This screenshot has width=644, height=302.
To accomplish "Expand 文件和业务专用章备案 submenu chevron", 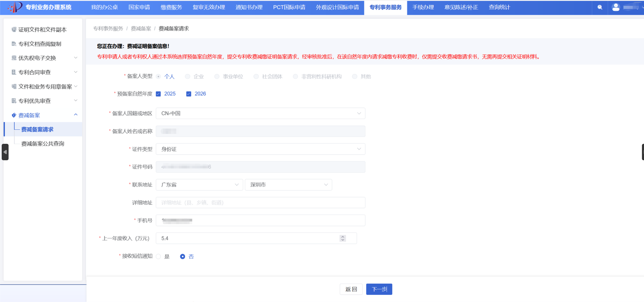I will 76,86.
